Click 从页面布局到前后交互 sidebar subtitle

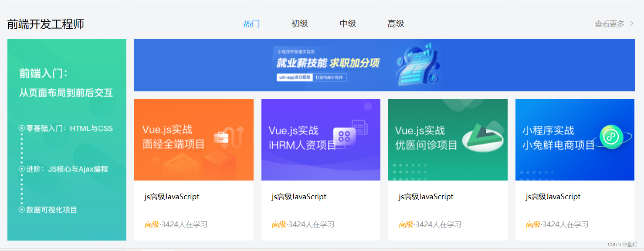[x=66, y=93]
